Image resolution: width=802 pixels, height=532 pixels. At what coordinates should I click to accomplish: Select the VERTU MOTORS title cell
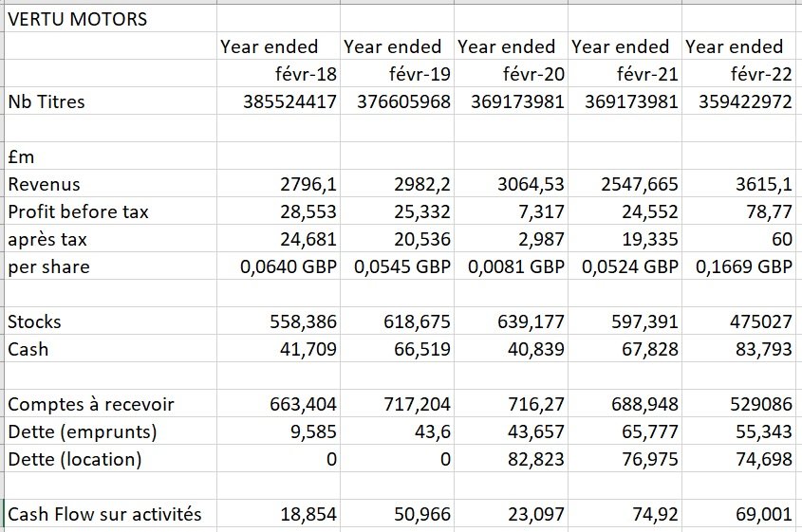point(78,19)
